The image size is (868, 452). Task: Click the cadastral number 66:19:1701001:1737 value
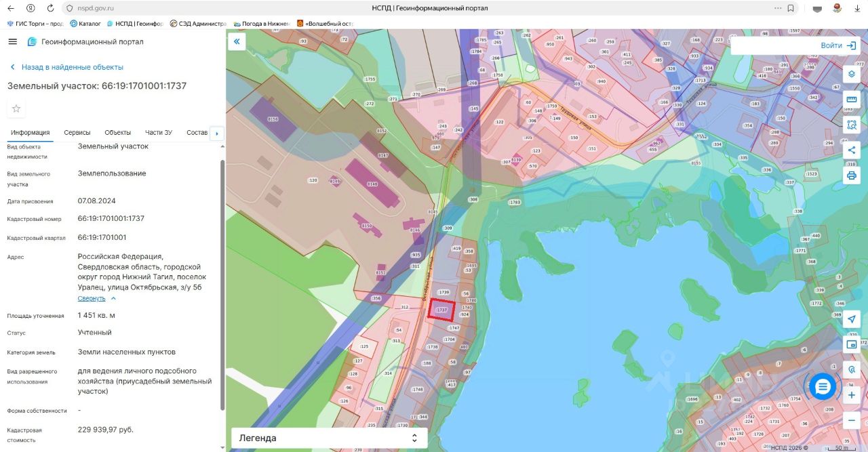(x=111, y=218)
